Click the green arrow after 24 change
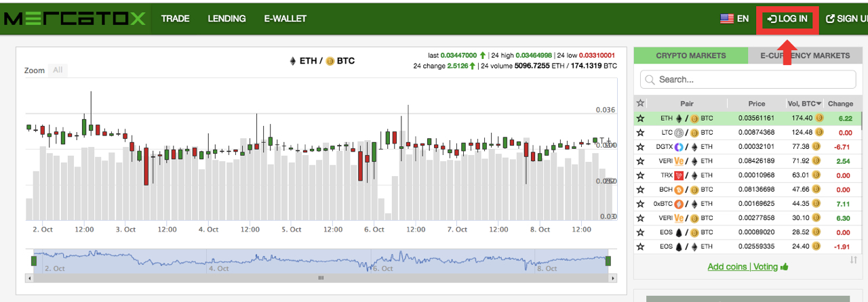This screenshot has width=868, height=302. click(x=472, y=66)
